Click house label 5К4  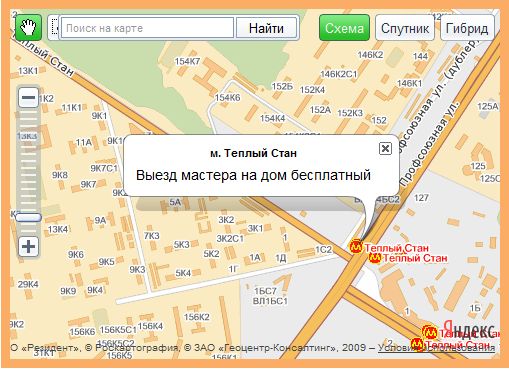(183, 273)
